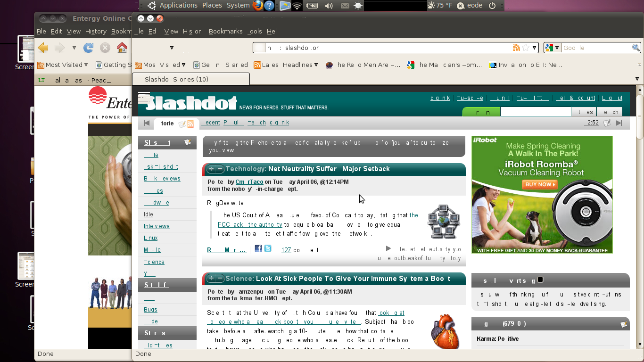Toggle the bookmark star in the address bar

[526, 48]
